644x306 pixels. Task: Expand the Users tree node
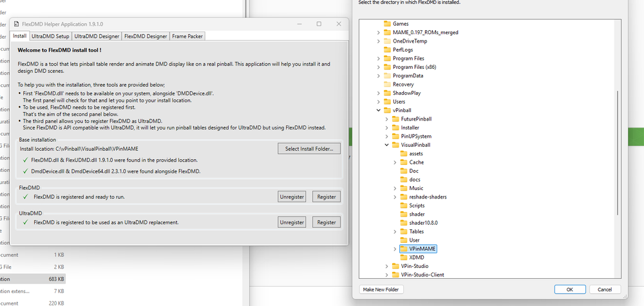coord(378,101)
